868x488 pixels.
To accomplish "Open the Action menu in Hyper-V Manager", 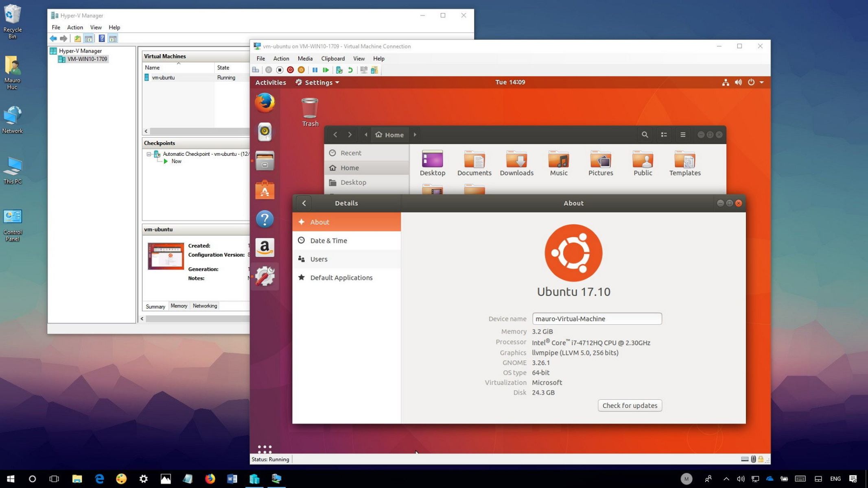I will 74,27.
